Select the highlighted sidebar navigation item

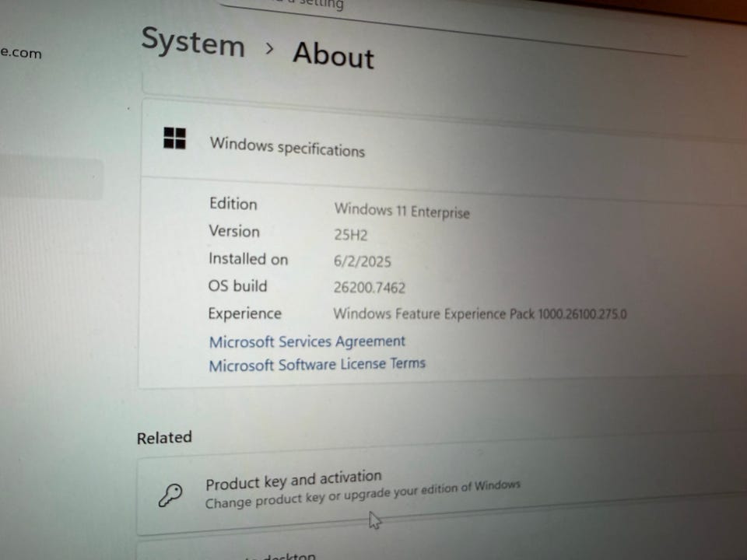pos(51,177)
